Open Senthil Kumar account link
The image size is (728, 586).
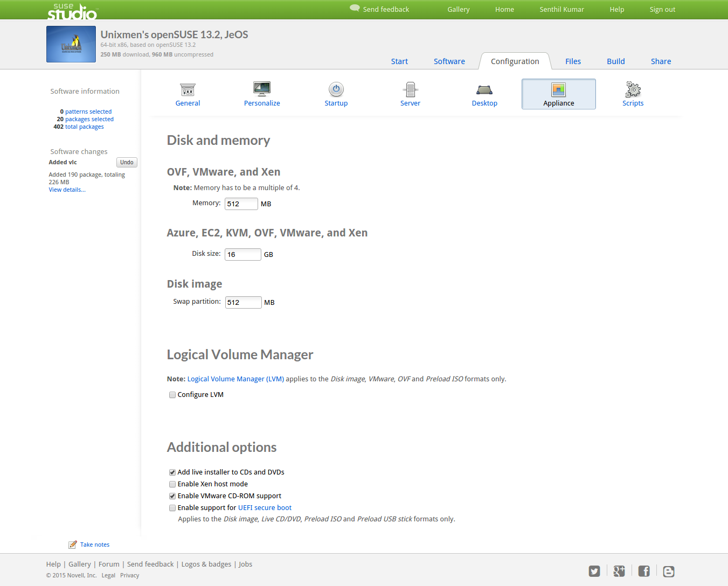click(561, 9)
